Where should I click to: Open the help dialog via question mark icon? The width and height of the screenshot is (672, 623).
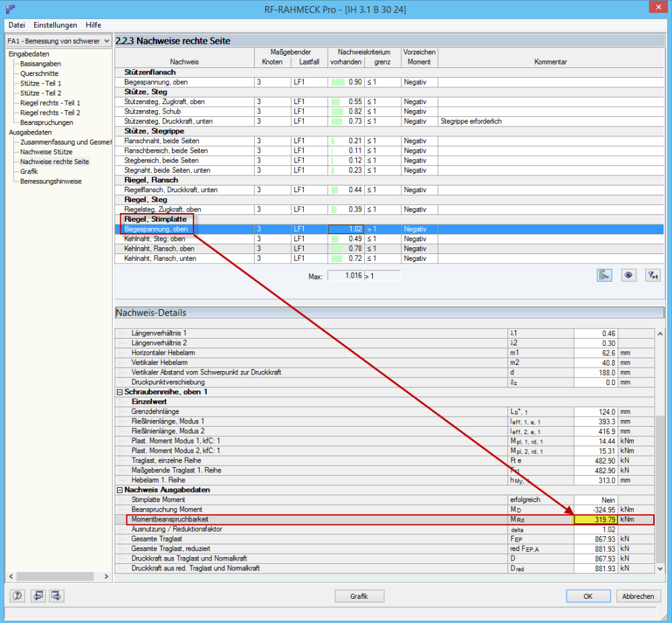tap(17, 595)
